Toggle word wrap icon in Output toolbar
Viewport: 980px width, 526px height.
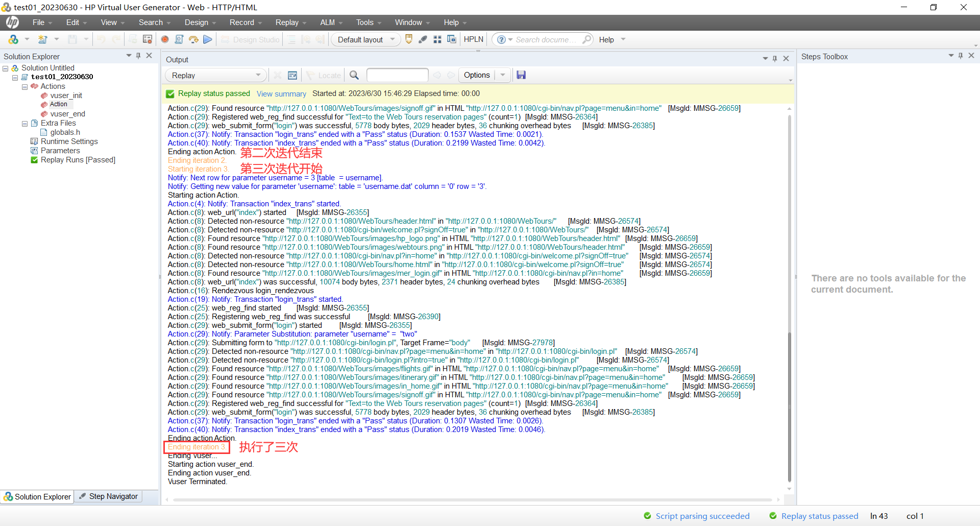pos(292,75)
